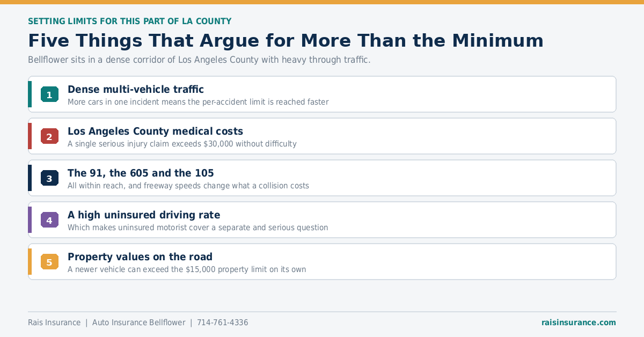
Task: Click 'Rais Insurance' in the footer
Action: pyautogui.click(x=54, y=323)
